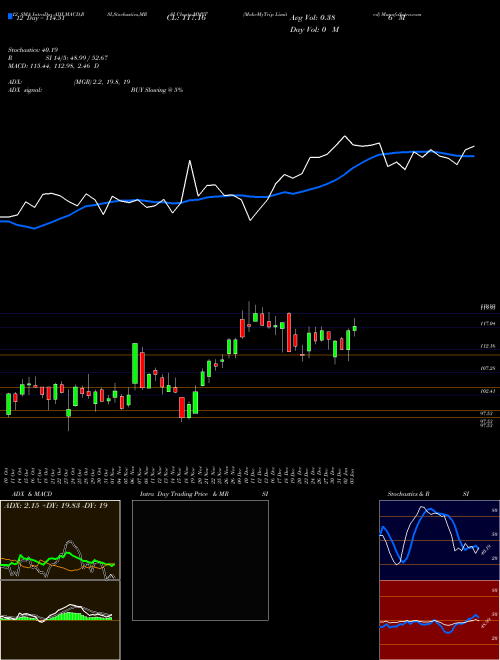The image size is (500, 660).
Task: Click the large green candle in early November
Action: 135,364
